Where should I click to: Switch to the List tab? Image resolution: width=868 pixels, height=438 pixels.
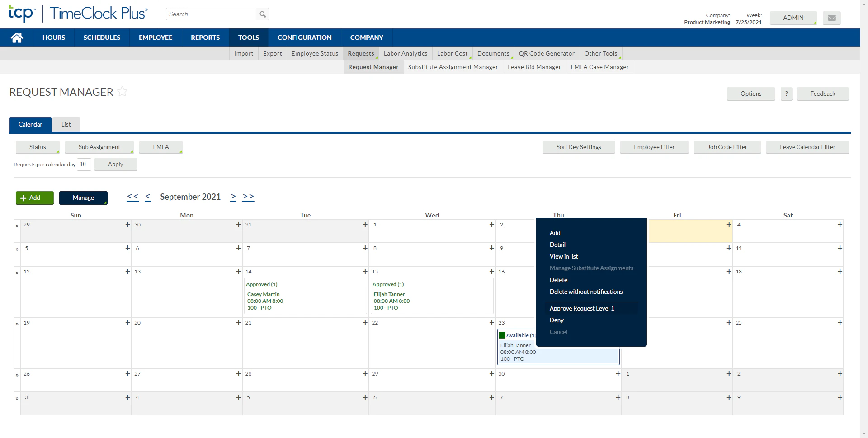tap(66, 124)
